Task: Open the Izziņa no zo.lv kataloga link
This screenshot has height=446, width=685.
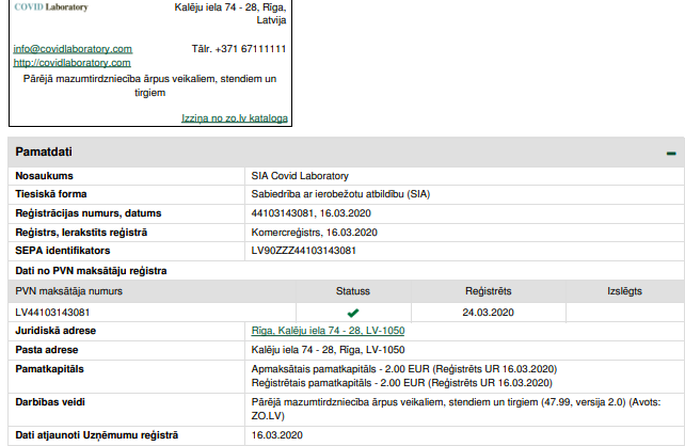Action: [235, 118]
